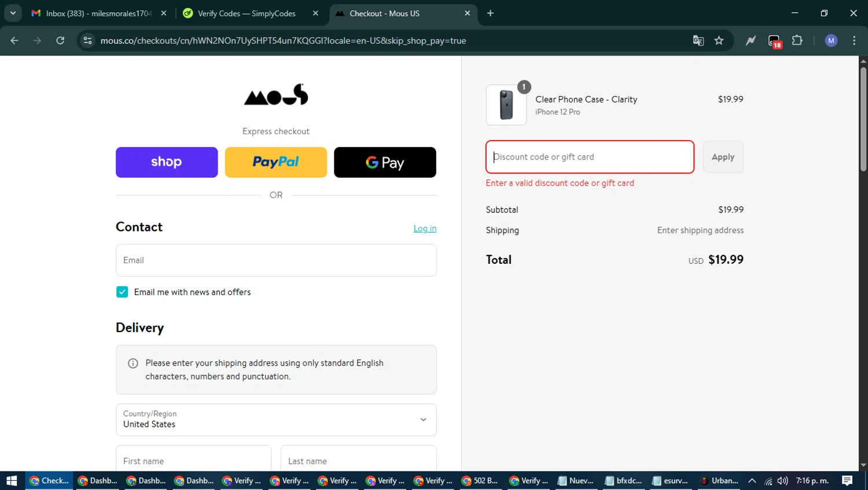The height and width of the screenshot is (490, 868).
Task: Open network Wi-Fi tray icon
Action: (768, 481)
